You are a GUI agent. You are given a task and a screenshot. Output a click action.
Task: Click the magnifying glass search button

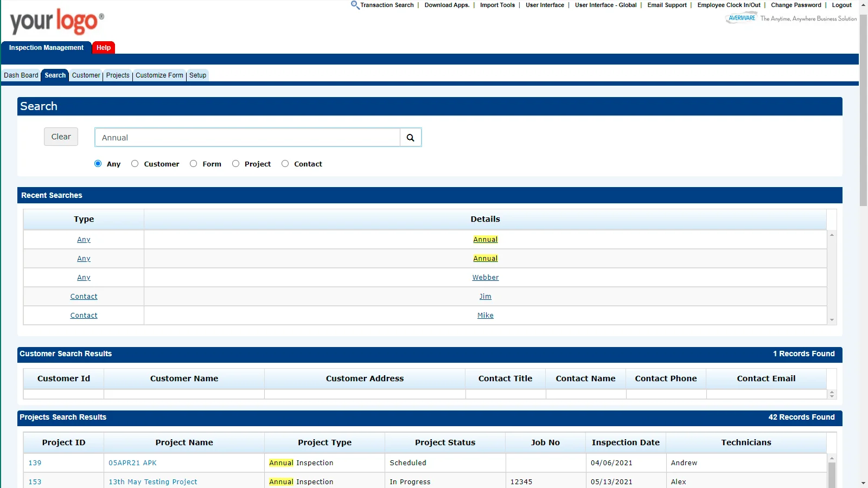[x=411, y=138]
